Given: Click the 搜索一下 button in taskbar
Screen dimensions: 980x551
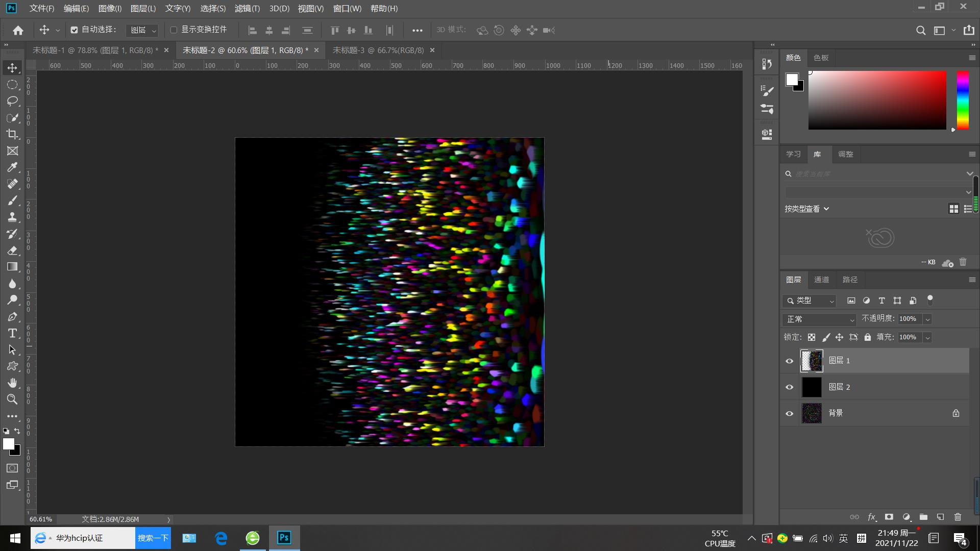Looking at the screenshot, I should 153,538.
